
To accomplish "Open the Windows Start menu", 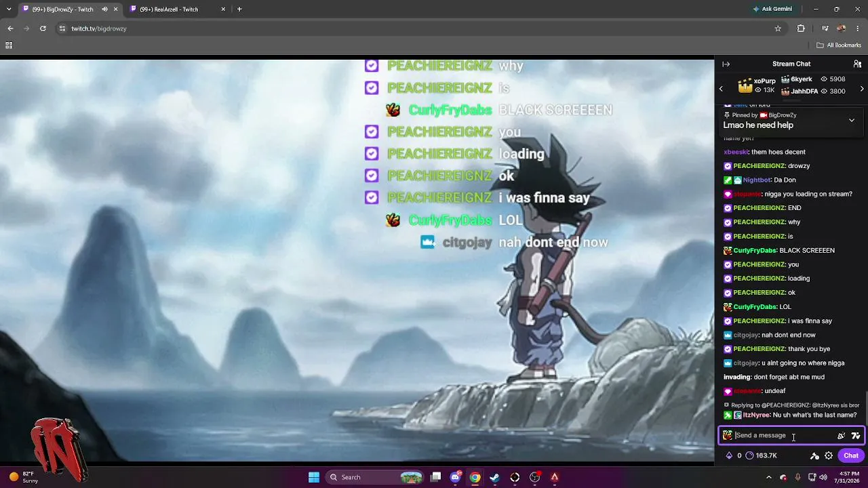I will [x=314, y=477].
